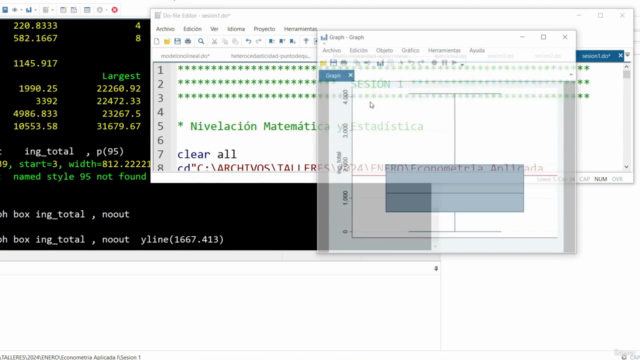This screenshot has width=640, height=360.
Task: Click Save icon in Do-file Editor toolbar
Action: [177, 41]
